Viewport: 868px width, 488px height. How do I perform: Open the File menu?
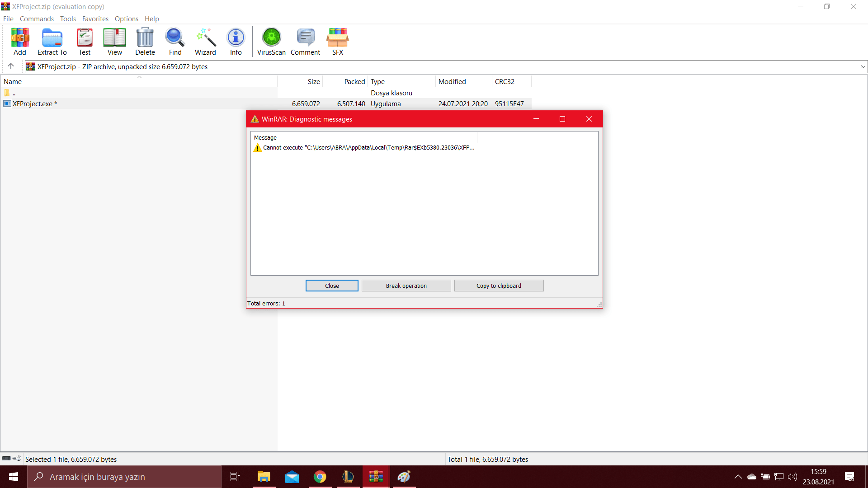(x=8, y=19)
